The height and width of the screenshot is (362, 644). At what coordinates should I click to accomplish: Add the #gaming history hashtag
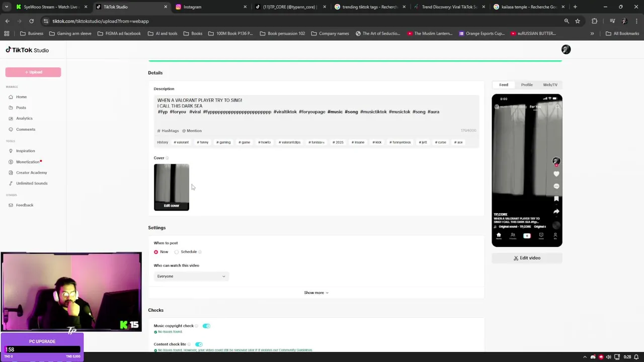(223, 142)
